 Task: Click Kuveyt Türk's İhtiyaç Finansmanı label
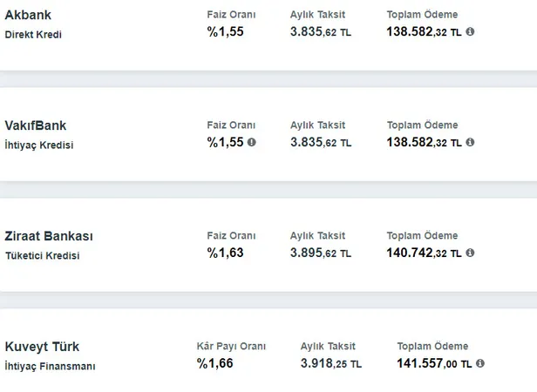point(51,367)
